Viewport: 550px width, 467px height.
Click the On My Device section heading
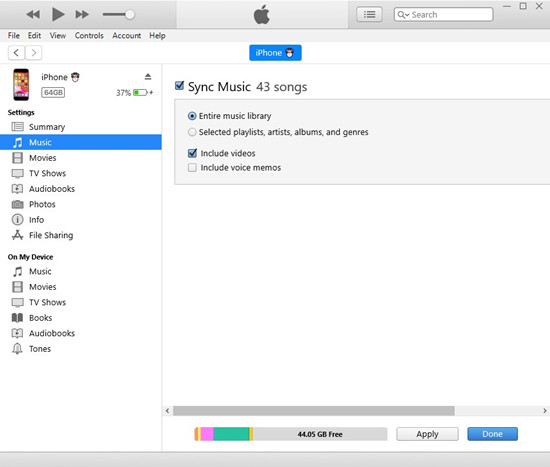tap(31, 257)
